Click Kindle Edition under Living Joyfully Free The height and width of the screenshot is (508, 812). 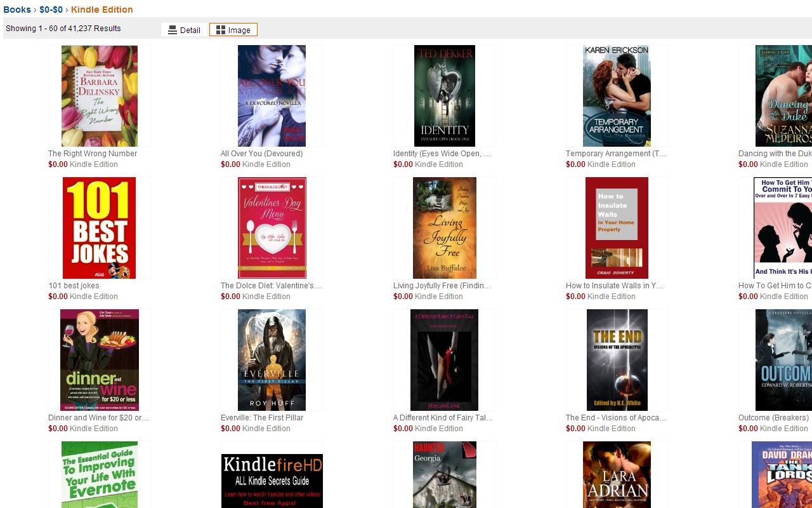[x=439, y=297]
